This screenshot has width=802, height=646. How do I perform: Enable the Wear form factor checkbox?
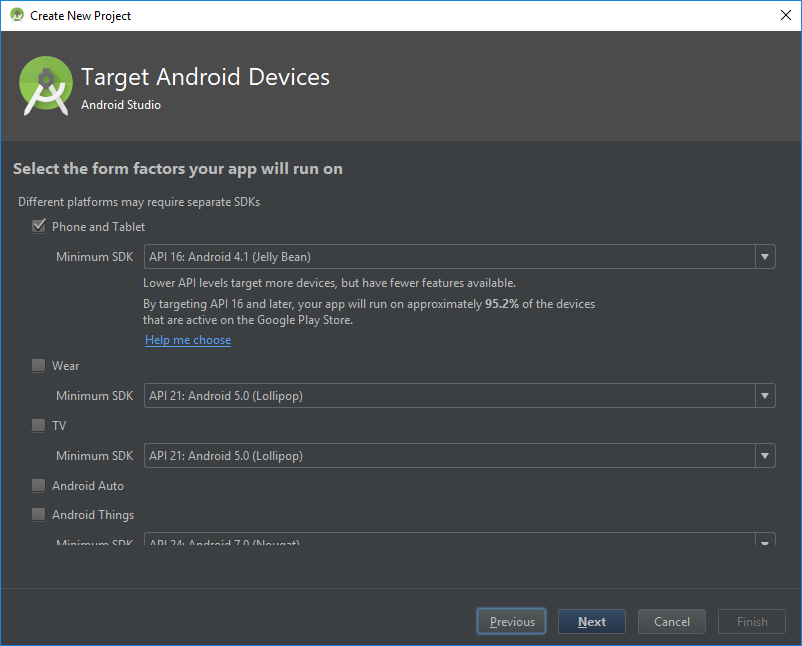click(x=39, y=366)
